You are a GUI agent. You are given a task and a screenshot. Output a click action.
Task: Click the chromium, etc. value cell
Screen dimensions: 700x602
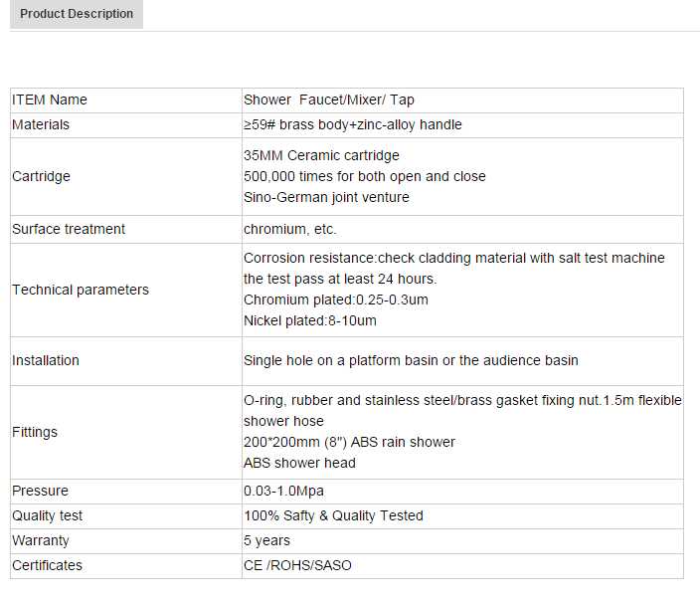(290, 229)
